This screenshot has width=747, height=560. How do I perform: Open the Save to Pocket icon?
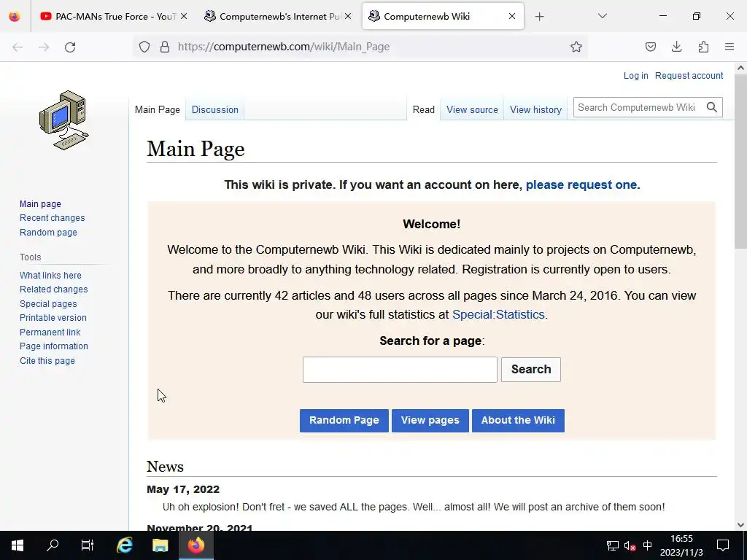[651, 47]
